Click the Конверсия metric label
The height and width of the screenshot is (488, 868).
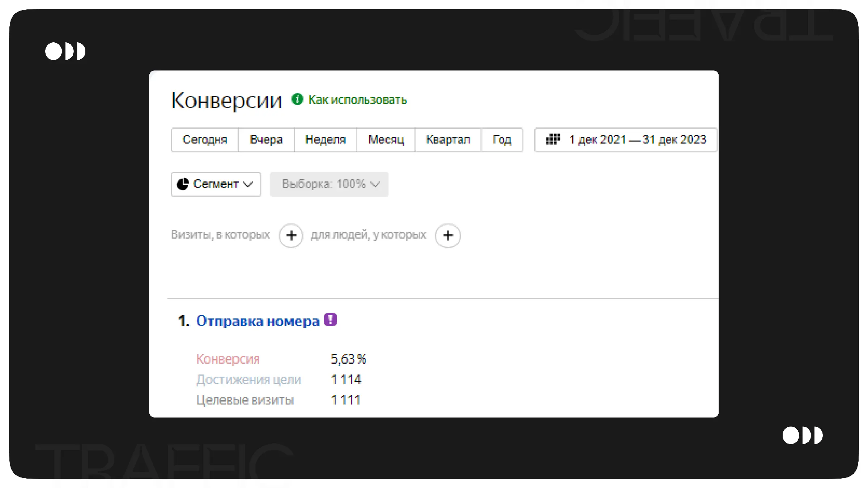228,359
